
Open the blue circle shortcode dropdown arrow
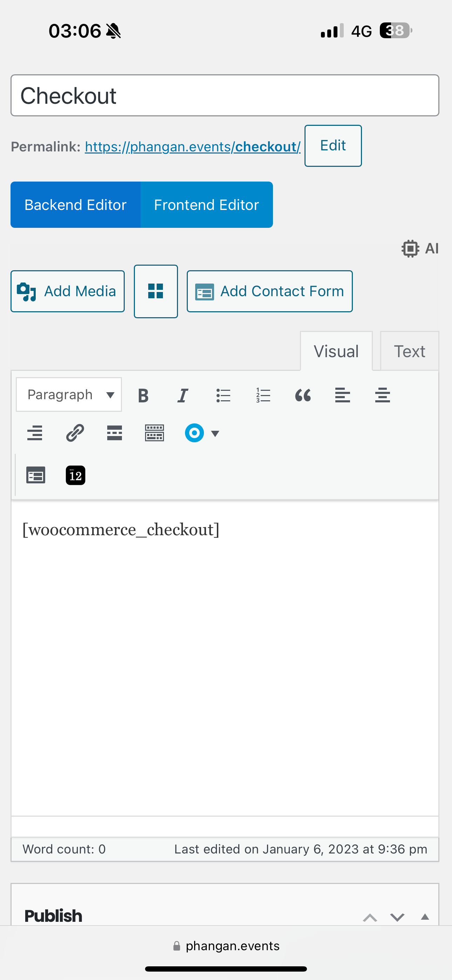point(215,433)
